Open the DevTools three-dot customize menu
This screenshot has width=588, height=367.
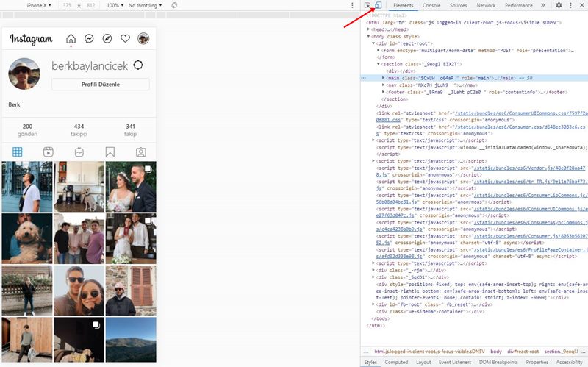coord(571,5)
